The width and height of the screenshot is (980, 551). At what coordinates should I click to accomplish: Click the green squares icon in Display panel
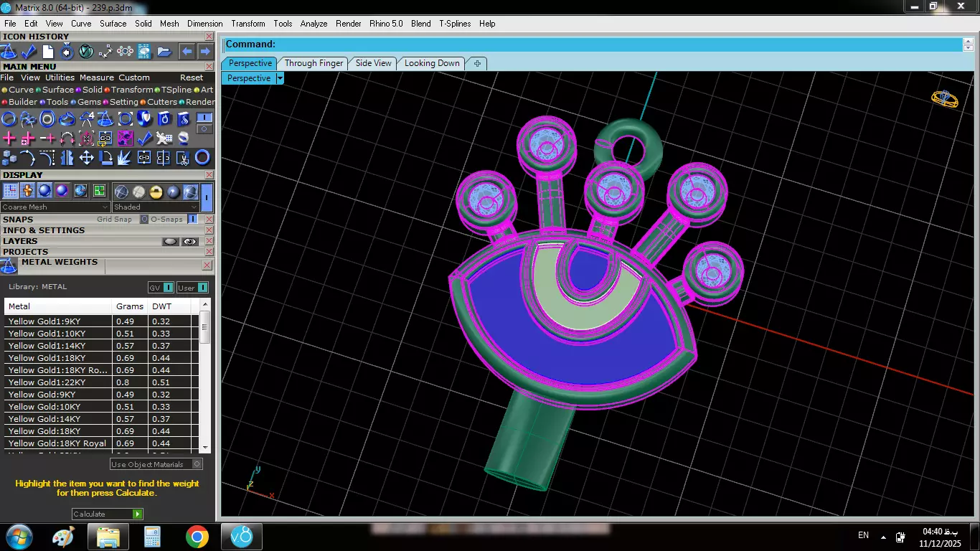click(x=100, y=191)
